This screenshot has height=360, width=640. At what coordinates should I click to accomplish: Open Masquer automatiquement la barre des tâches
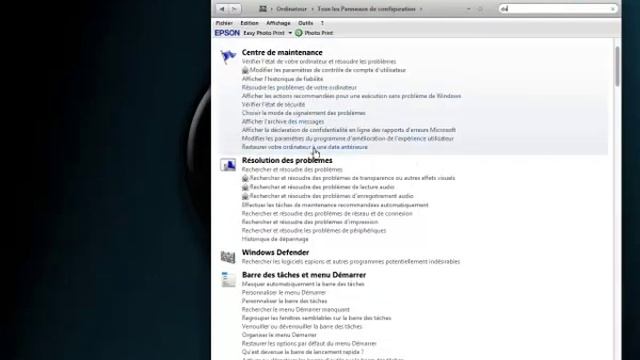pos(303,284)
